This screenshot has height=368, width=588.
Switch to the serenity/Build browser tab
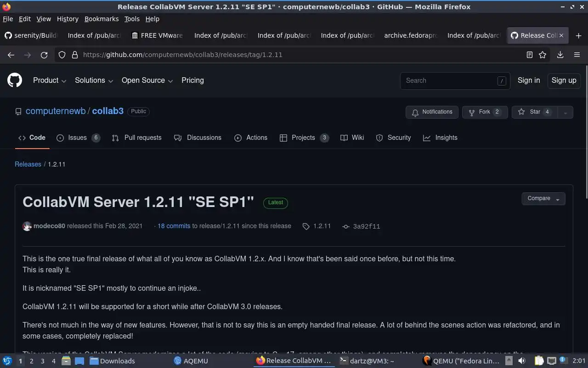point(31,35)
